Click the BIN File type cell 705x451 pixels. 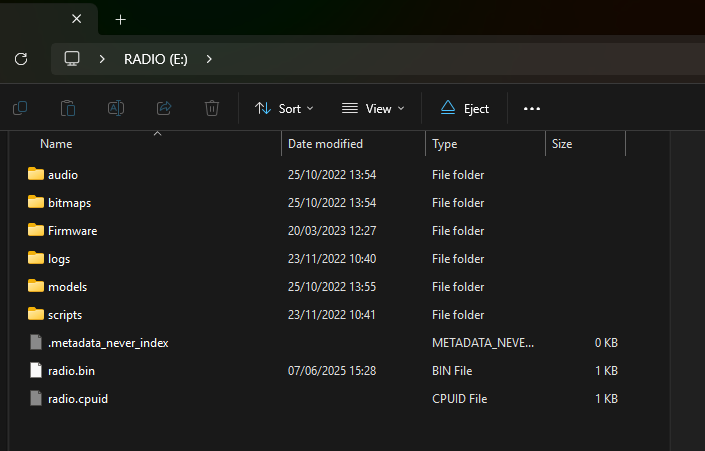[452, 371]
